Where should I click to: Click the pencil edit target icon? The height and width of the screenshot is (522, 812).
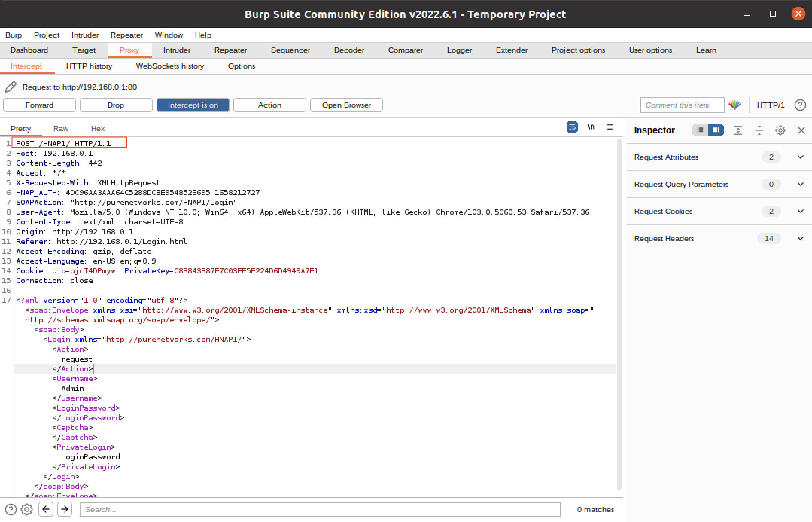point(11,87)
